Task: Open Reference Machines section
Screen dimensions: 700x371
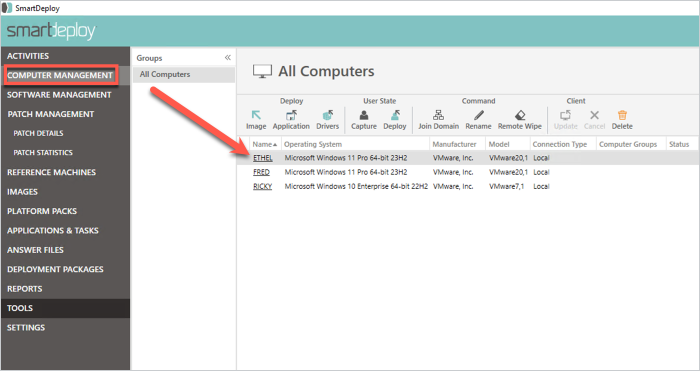Action: coord(51,172)
